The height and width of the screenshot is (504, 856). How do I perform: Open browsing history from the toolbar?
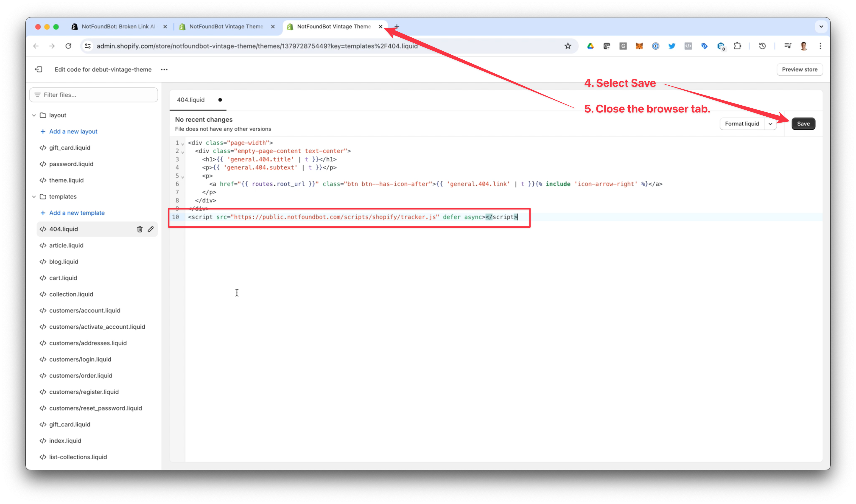[x=762, y=46]
